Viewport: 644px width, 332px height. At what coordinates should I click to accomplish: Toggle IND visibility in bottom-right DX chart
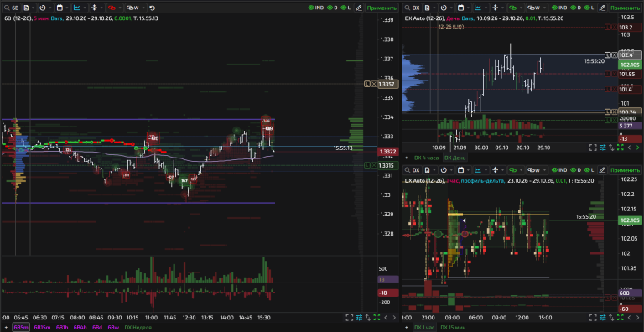[x=559, y=170]
